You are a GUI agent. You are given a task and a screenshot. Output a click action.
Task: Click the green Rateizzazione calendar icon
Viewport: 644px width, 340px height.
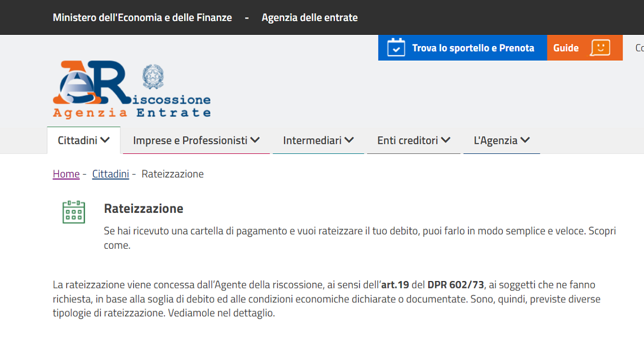74,212
